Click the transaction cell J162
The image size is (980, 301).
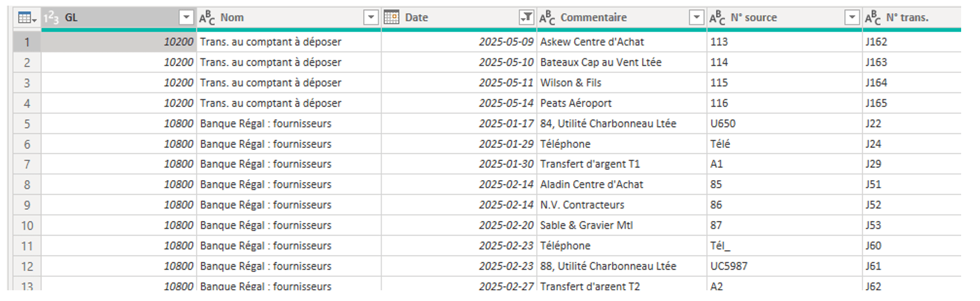pos(876,42)
